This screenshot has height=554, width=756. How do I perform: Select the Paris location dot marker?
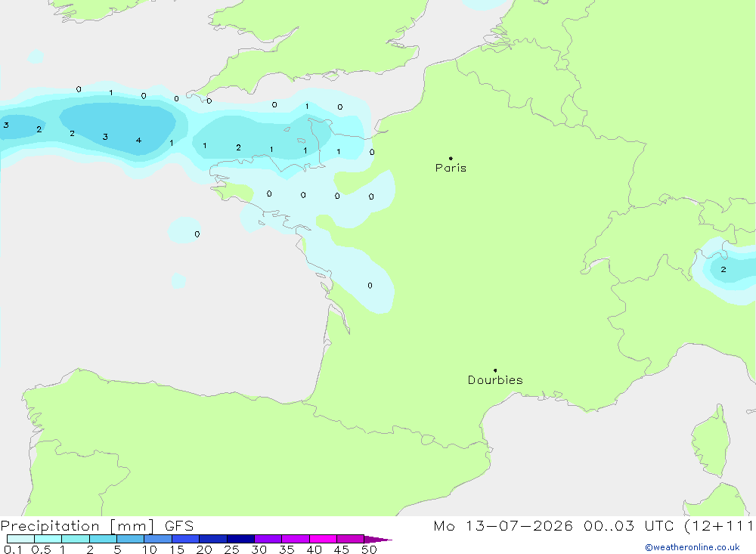click(x=451, y=158)
